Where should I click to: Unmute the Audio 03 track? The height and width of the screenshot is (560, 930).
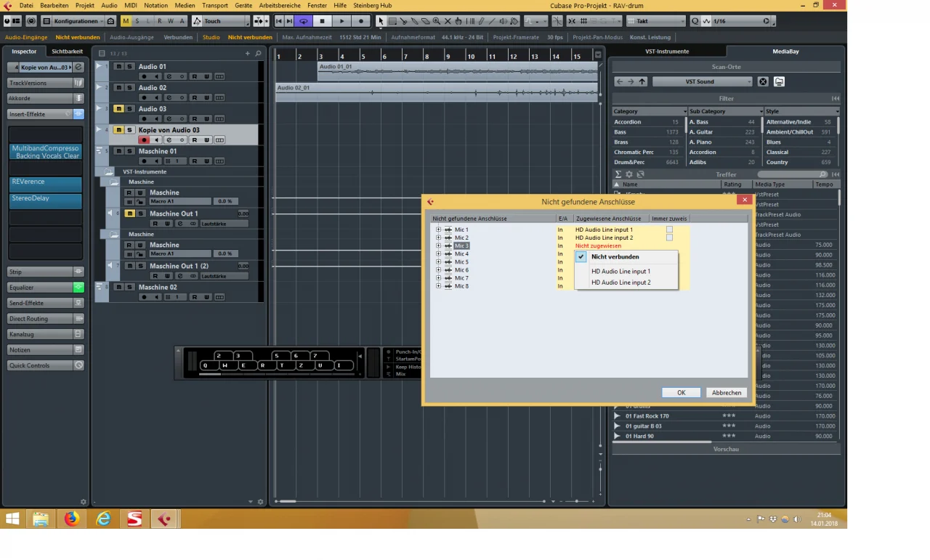click(118, 109)
